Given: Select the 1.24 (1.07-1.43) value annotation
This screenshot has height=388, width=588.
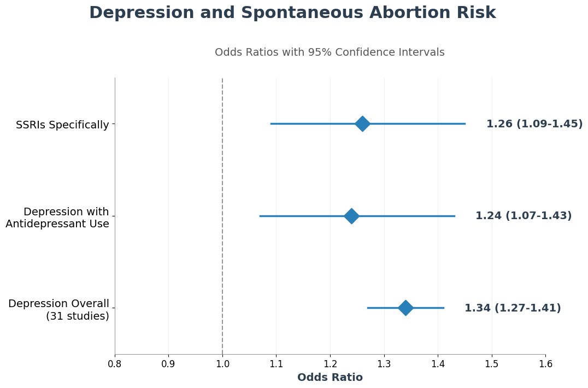Looking at the screenshot, I should tap(523, 216).
